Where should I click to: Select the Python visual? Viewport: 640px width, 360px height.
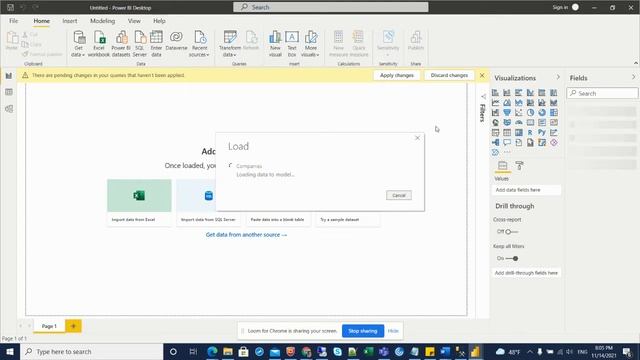tap(542, 133)
